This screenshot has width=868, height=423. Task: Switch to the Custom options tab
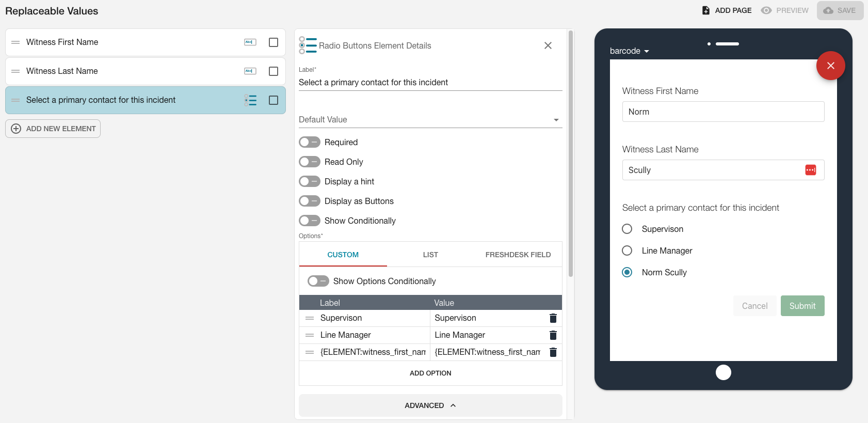tap(343, 255)
